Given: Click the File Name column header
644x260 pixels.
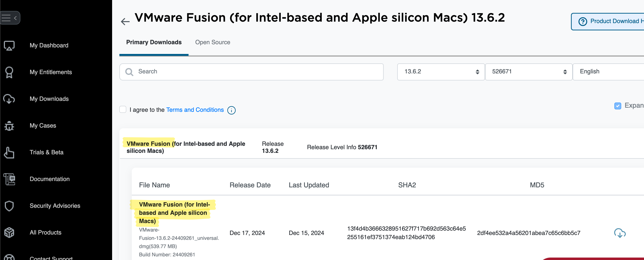Looking at the screenshot, I should (154, 185).
